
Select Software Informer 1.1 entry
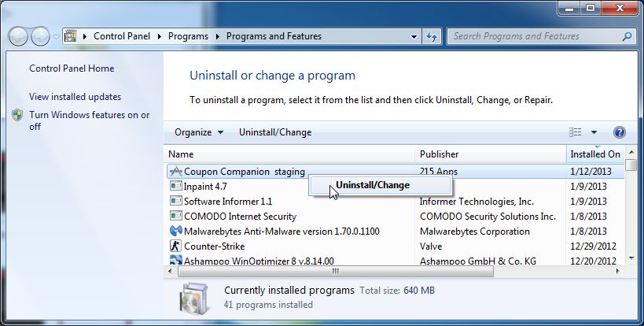228,202
